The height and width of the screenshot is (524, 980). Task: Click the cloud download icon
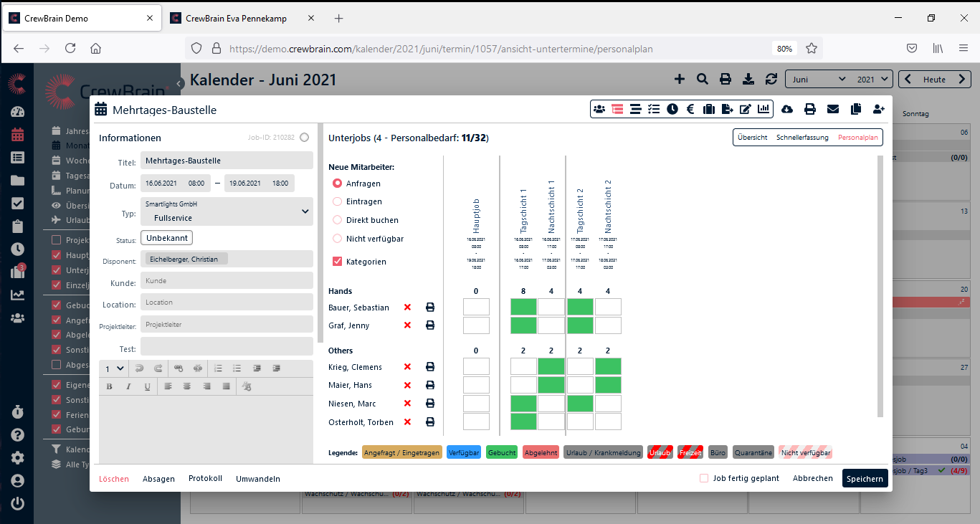787,109
